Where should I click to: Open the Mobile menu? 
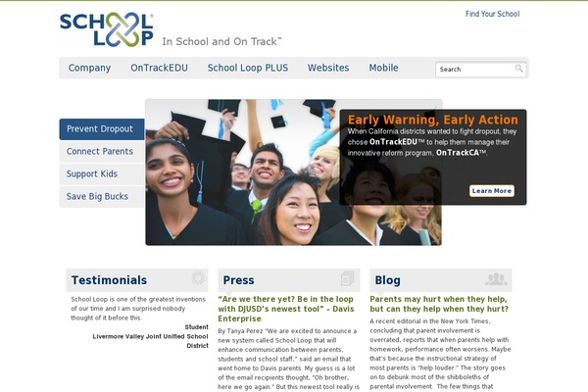(x=383, y=68)
